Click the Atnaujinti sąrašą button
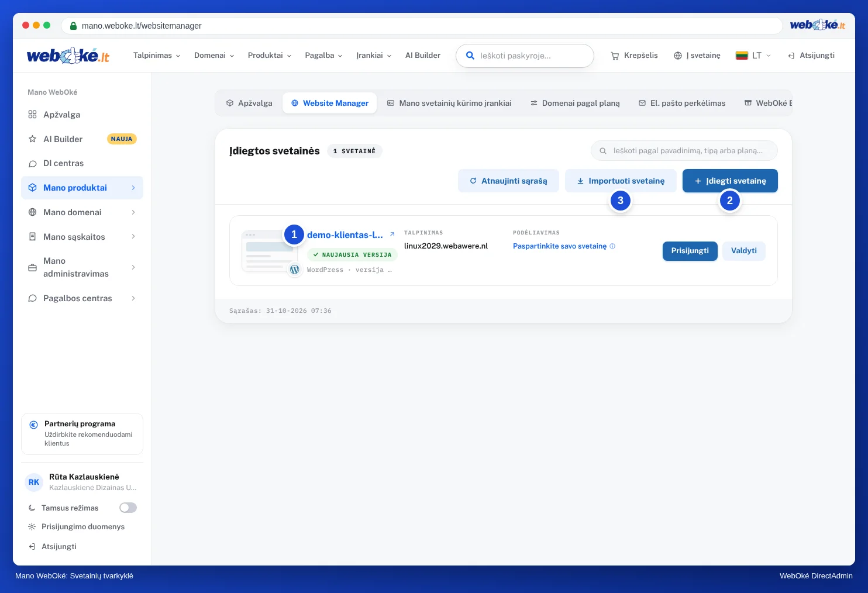This screenshot has height=593, width=868. (508, 181)
